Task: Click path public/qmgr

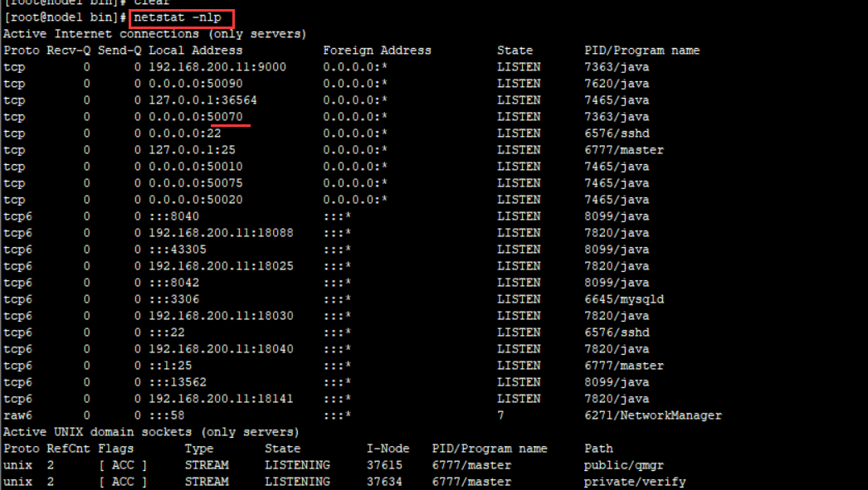Action: (624, 465)
